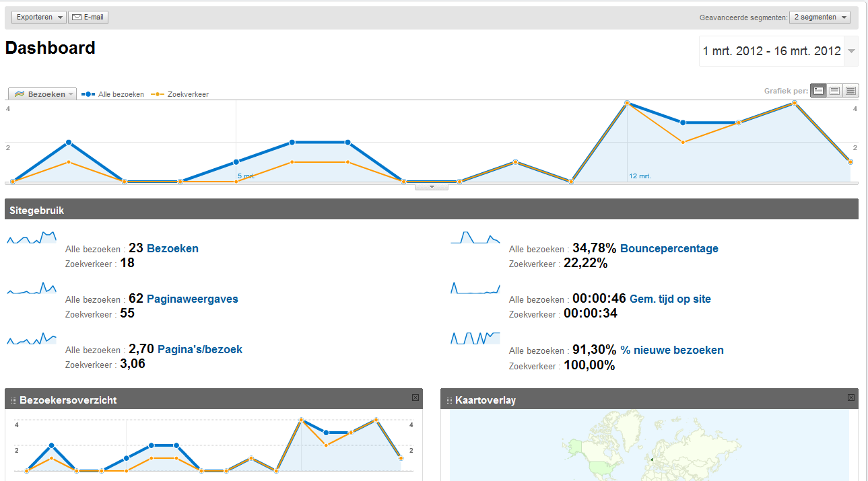Click the Sitegebruik section header
The height and width of the screenshot is (481, 868).
[x=432, y=209]
